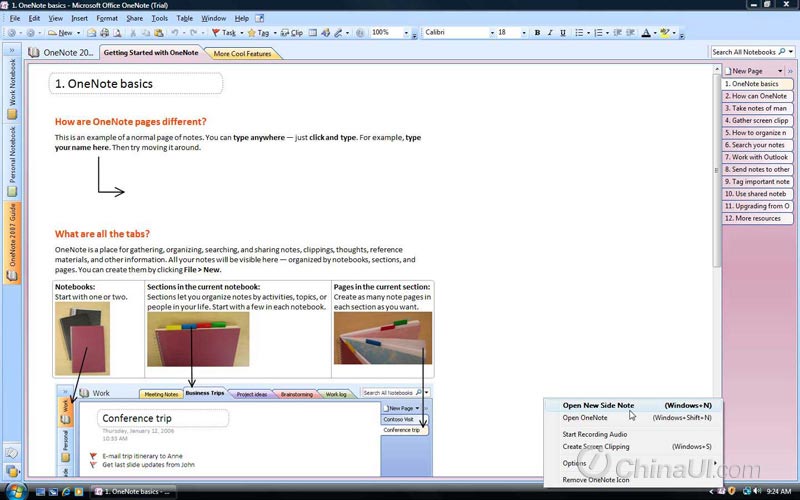The width and height of the screenshot is (800, 500).
Task: Click the yellow highlighter color button
Action: [x=664, y=33]
